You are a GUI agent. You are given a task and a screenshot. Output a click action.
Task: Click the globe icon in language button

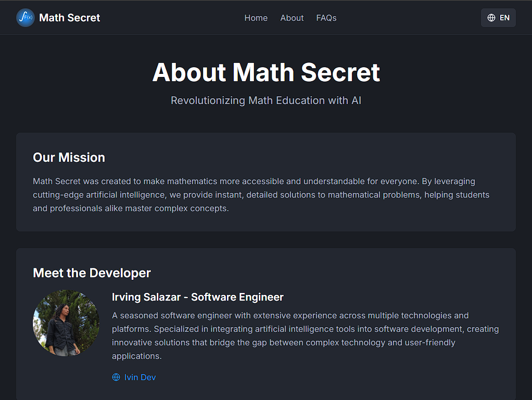491,18
